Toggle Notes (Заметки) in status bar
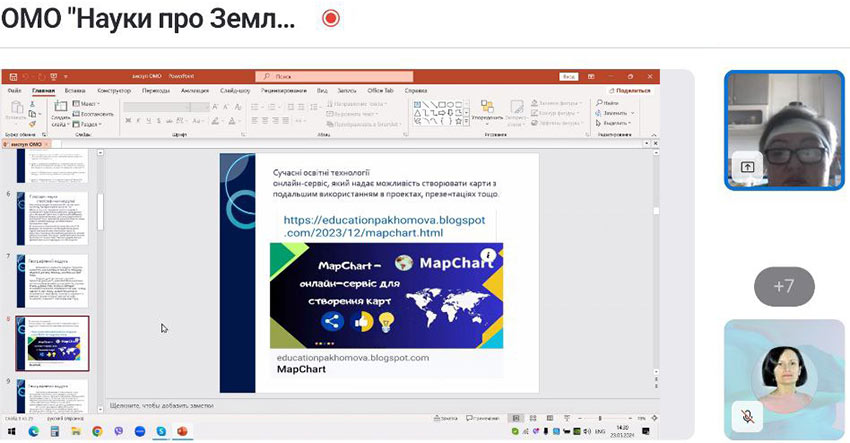Screen dimensions: 850x443 [x=446, y=419]
